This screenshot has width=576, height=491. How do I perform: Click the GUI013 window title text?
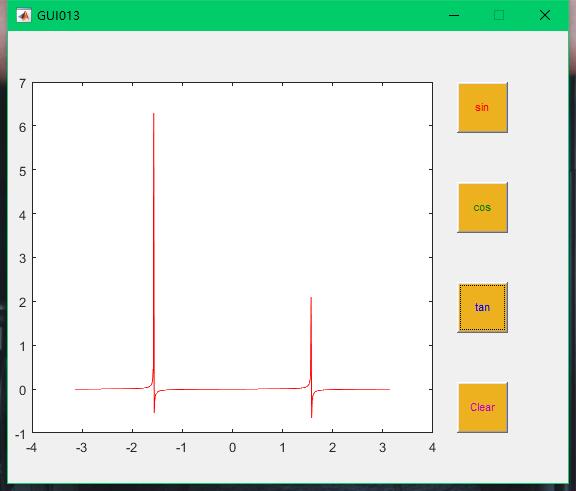tap(58, 16)
